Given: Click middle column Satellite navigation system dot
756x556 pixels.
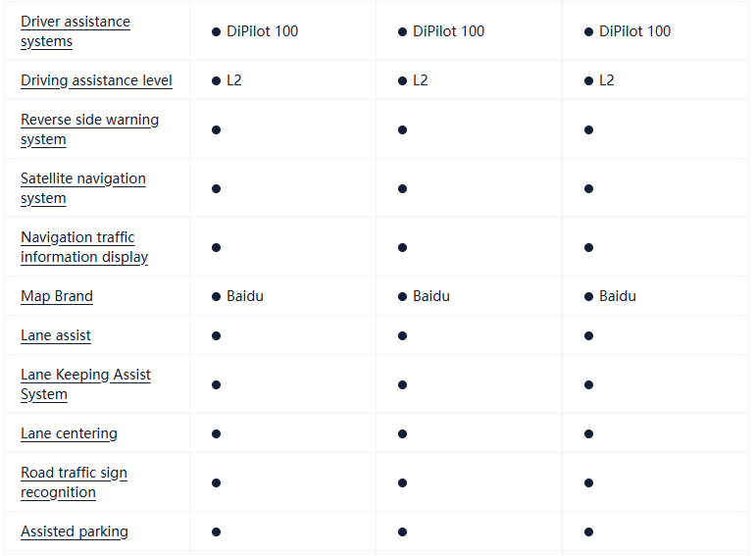Looking at the screenshot, I should (x=402, y=188).
